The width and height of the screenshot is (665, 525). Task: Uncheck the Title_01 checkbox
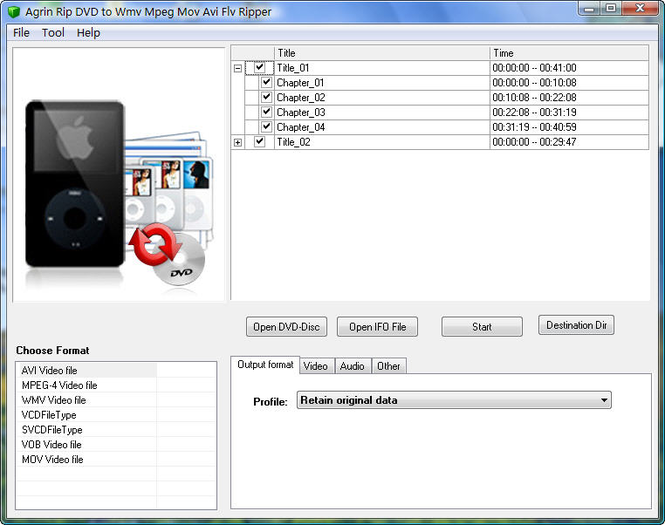(260, 67)
